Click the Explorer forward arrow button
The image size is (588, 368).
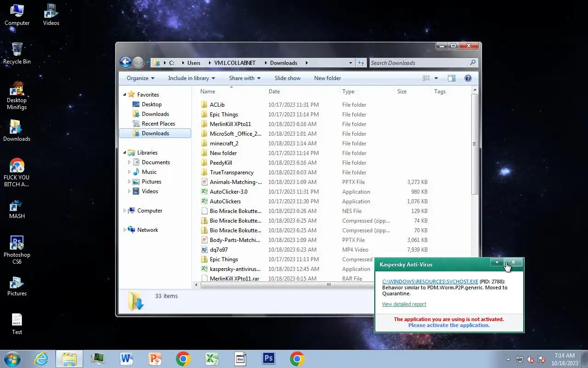pyautogui.click(x=138, y=62)
